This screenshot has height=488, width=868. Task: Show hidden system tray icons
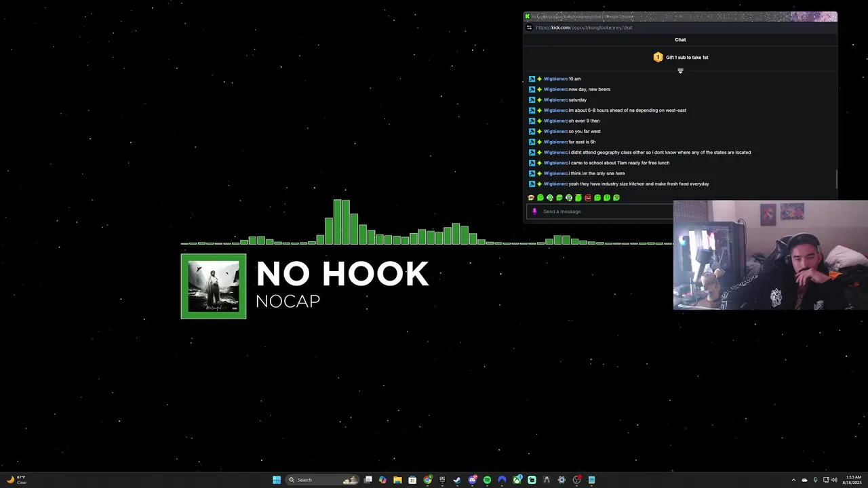(x=793, y=480)
